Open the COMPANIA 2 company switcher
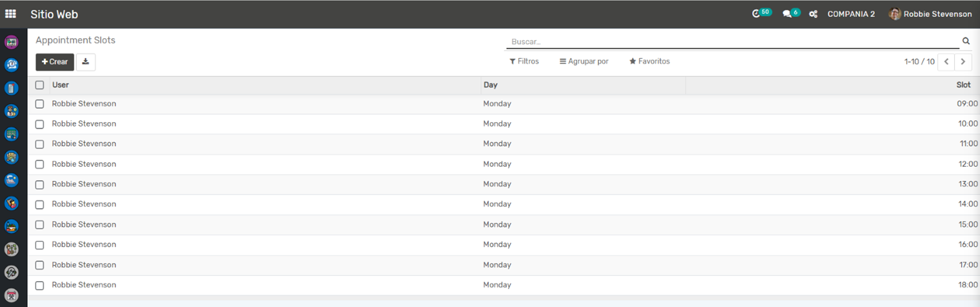980x307 pixels. click(851, 14)
